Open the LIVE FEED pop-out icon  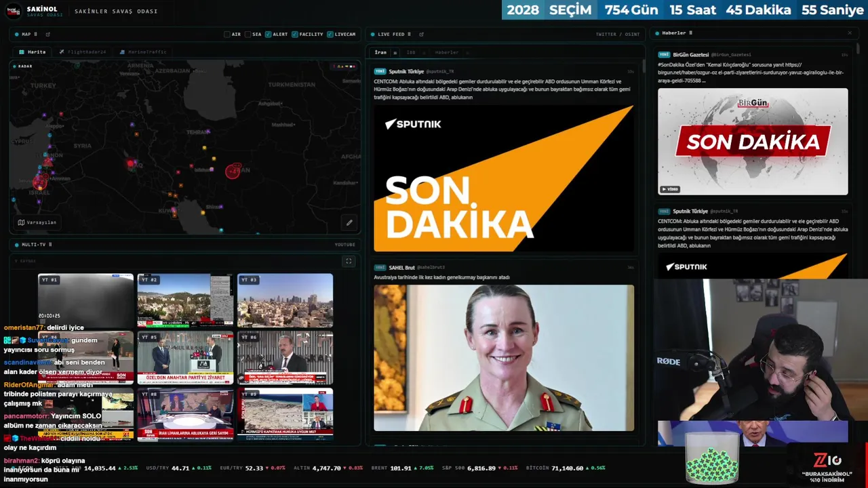point(421,34)
